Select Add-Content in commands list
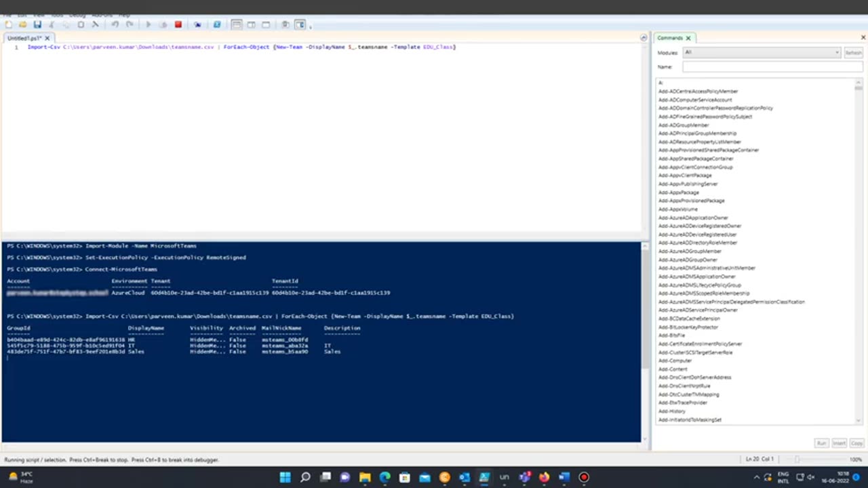Image resolution: width=868 pixels, height=488 pixels. point(672,369)
